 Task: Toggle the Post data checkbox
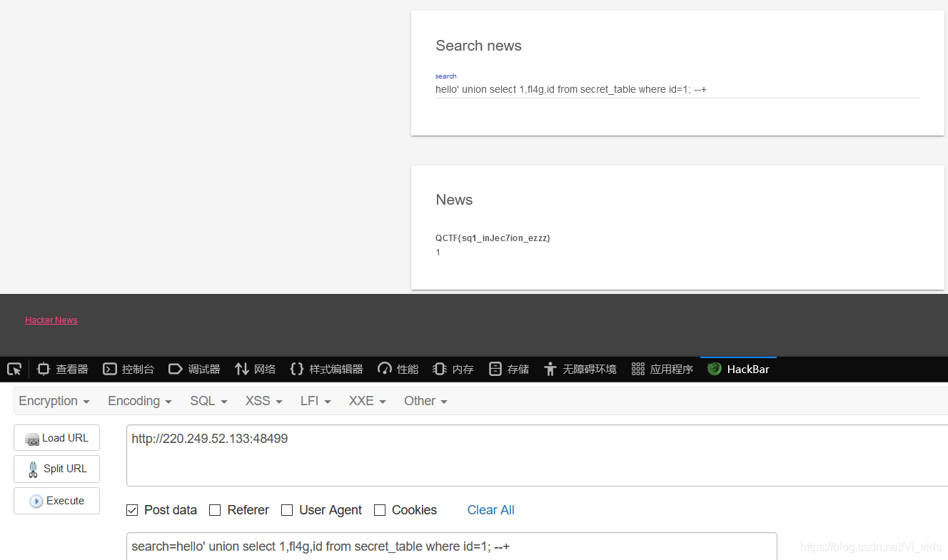click(x=132, y=510)
